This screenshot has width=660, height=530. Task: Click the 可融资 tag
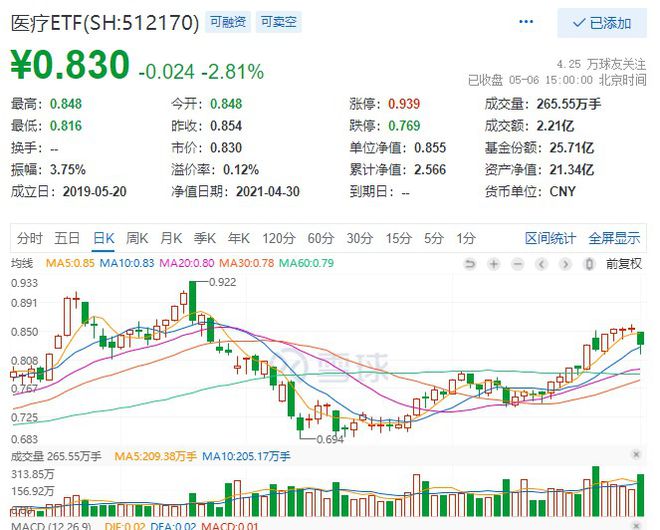tap(228, 22)
